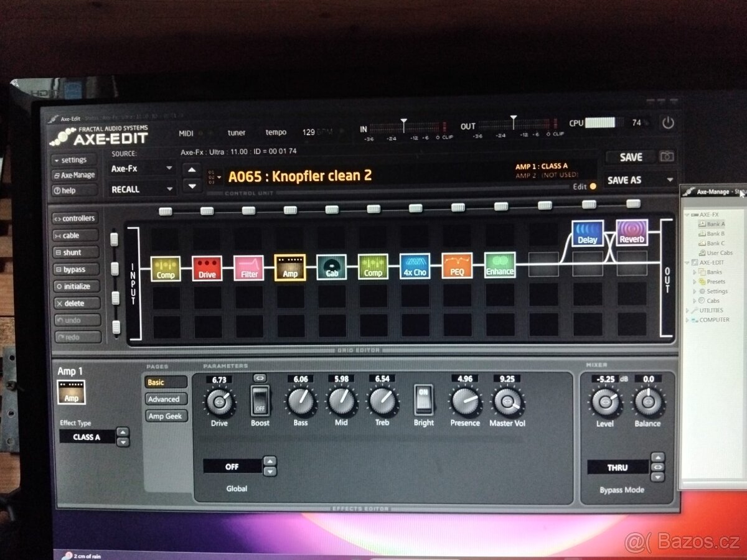
Task: Open the Amp Geek page
Action: 165,415
